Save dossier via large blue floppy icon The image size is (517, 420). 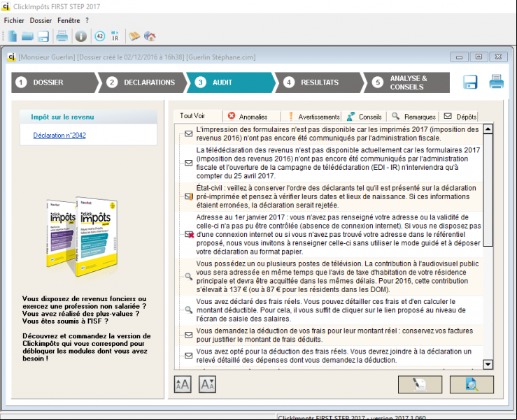pos(470,82)
